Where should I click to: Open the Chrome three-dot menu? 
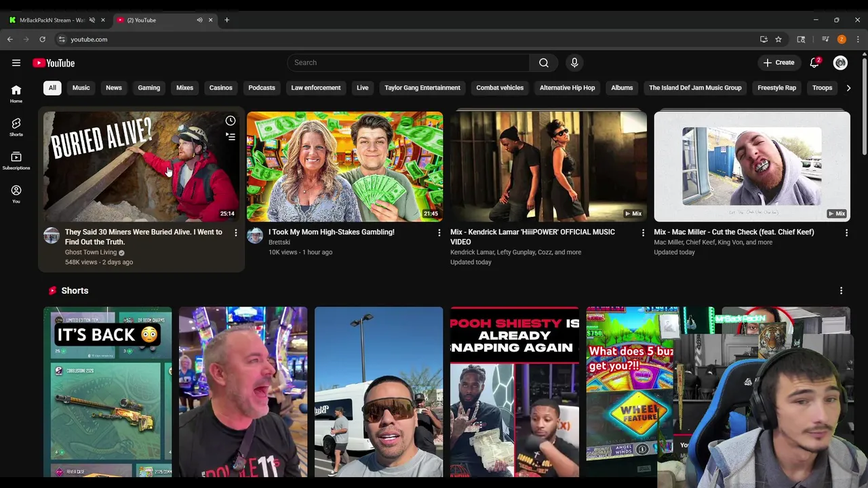(859, 39)
